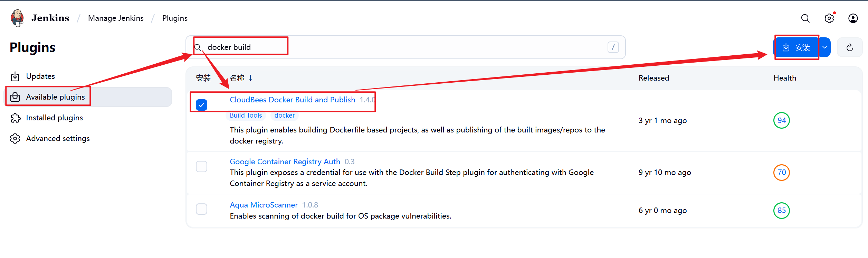Image resolution: width=868 pixels, height=258 pixels.
Task: Open search via the magnifier icon in the header
Action: (x=805, y=18)
